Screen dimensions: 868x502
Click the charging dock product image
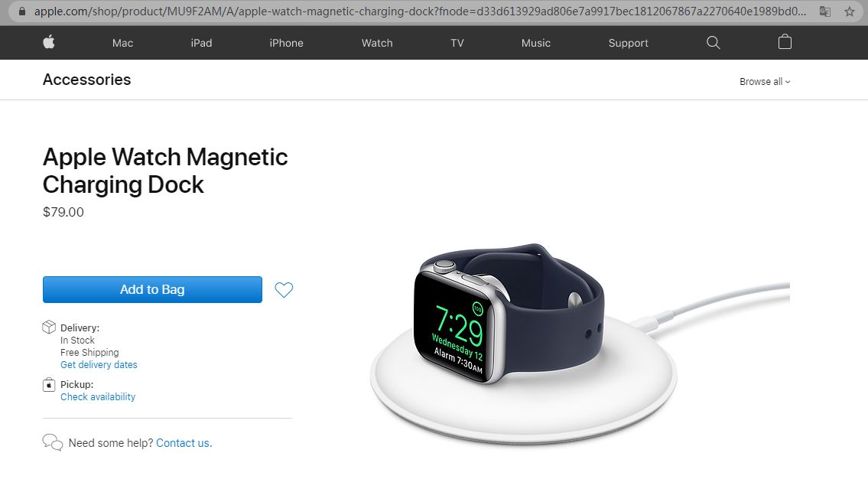click(580, 344)
